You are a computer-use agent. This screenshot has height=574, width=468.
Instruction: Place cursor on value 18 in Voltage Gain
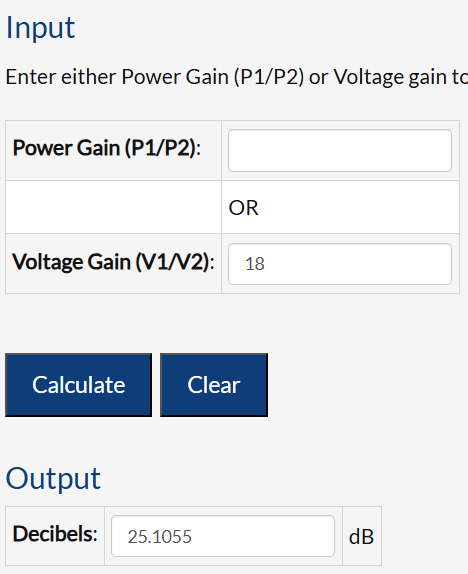click(255, 264)
